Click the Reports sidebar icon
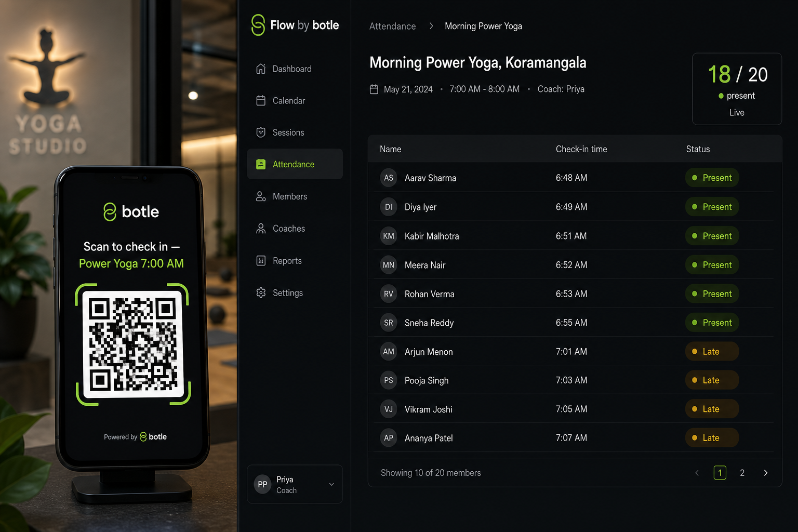This screenshot has height=532, width=798. [x=261, y=261]
